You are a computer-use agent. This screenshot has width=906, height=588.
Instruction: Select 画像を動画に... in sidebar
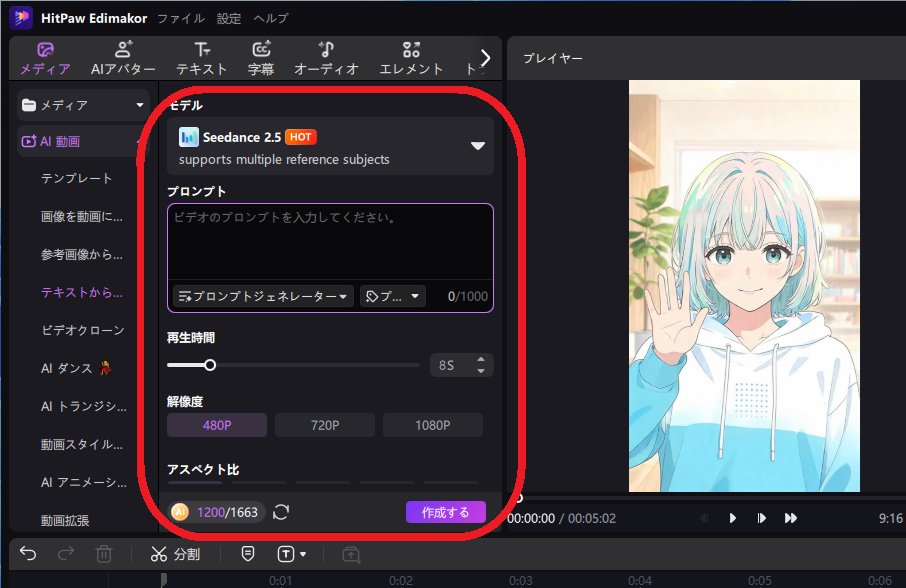point(81,217)
